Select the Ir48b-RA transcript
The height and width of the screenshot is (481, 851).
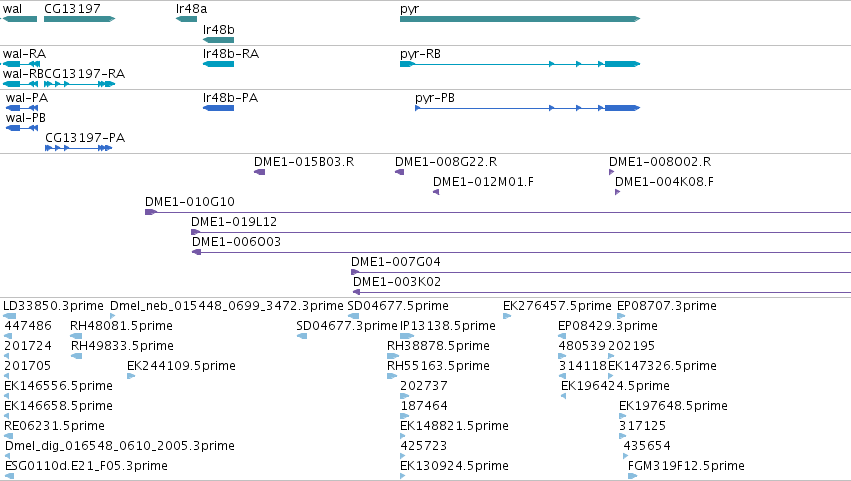pyautogui.click(x=218, y=64)
